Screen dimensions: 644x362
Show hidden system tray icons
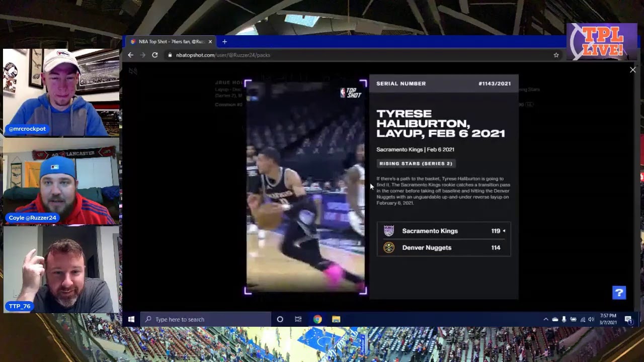point(546,319)
